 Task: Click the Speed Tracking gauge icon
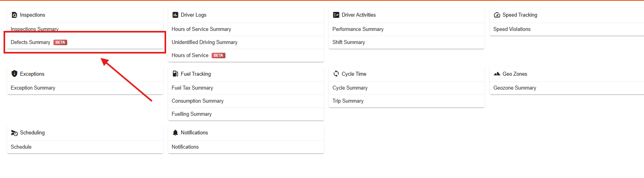coord(497,15)
